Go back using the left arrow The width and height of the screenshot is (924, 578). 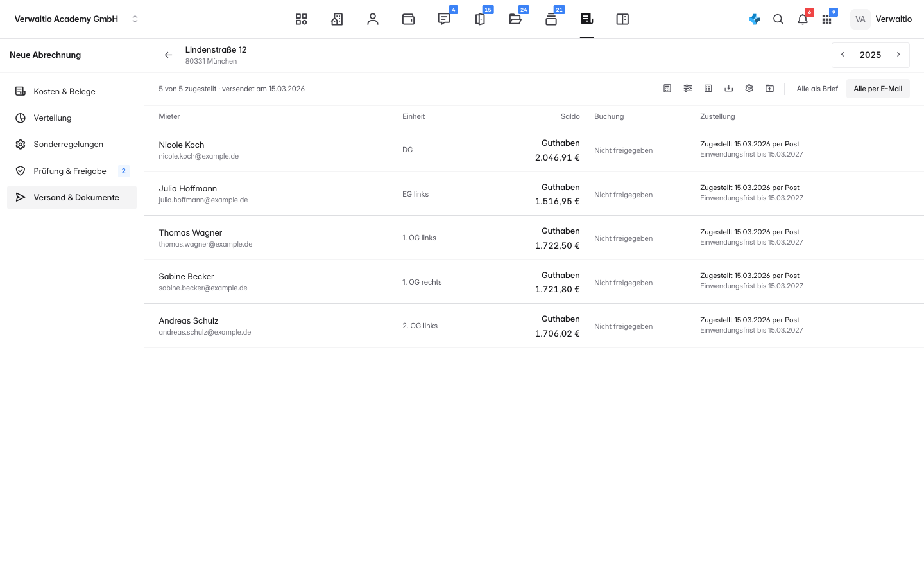click(168, 55)
